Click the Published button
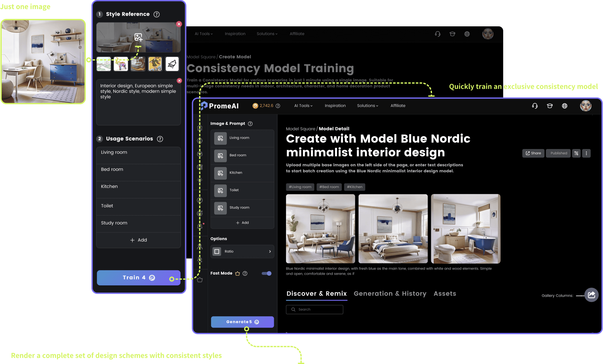Screen dimensions: 603x364 point(558,153)
